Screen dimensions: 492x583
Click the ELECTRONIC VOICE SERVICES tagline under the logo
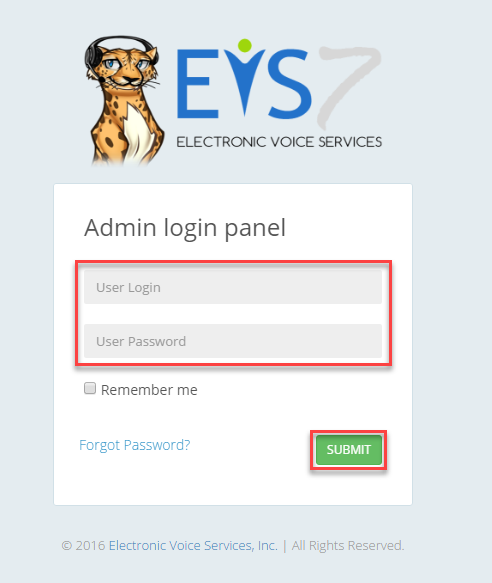(x=279, y=142)
